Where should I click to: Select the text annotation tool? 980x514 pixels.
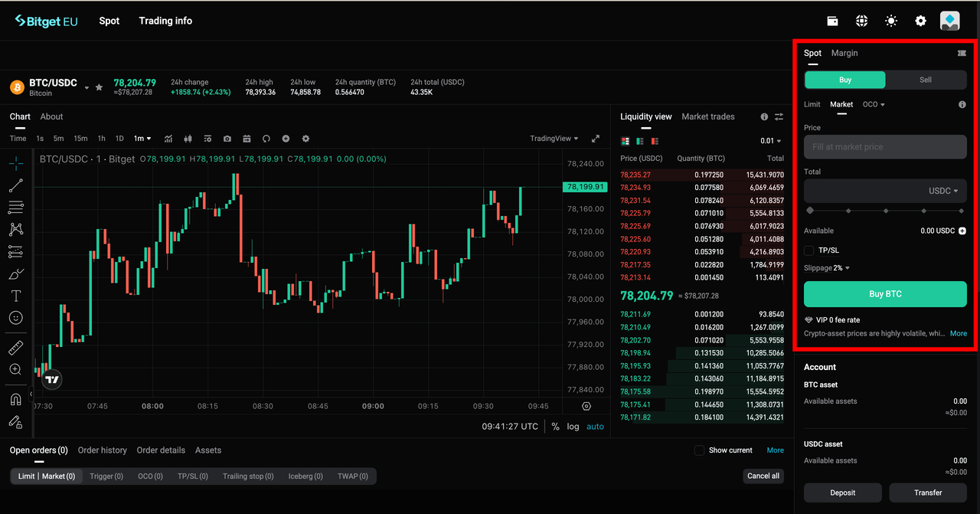click(x=15, y=296)
